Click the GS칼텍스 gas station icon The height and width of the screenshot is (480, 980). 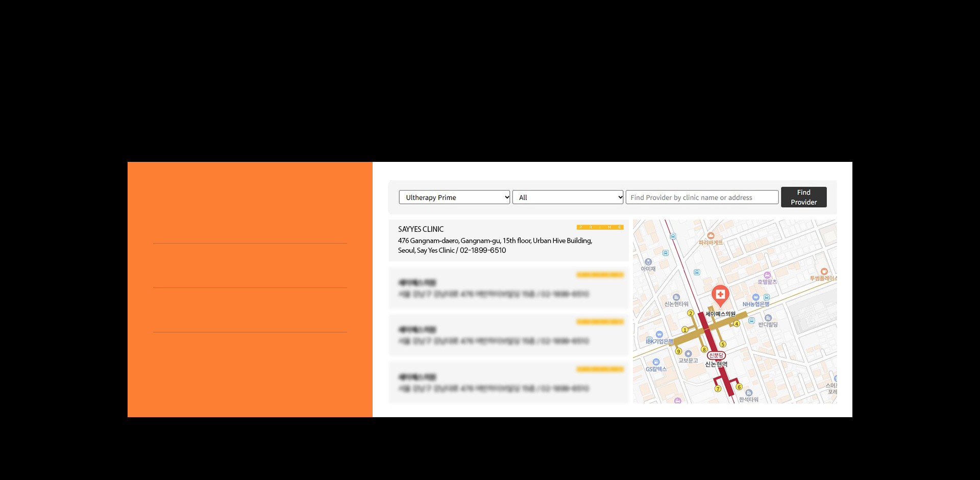point(656,362)
